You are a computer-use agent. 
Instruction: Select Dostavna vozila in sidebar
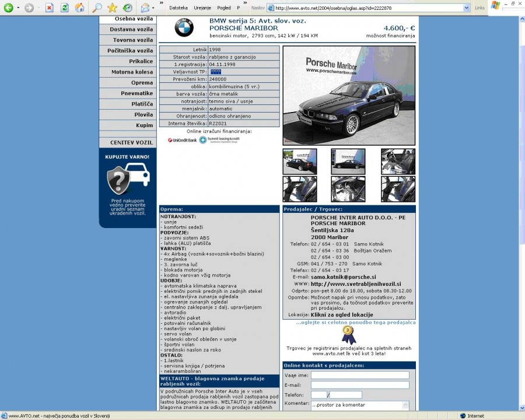coord(128,29)
